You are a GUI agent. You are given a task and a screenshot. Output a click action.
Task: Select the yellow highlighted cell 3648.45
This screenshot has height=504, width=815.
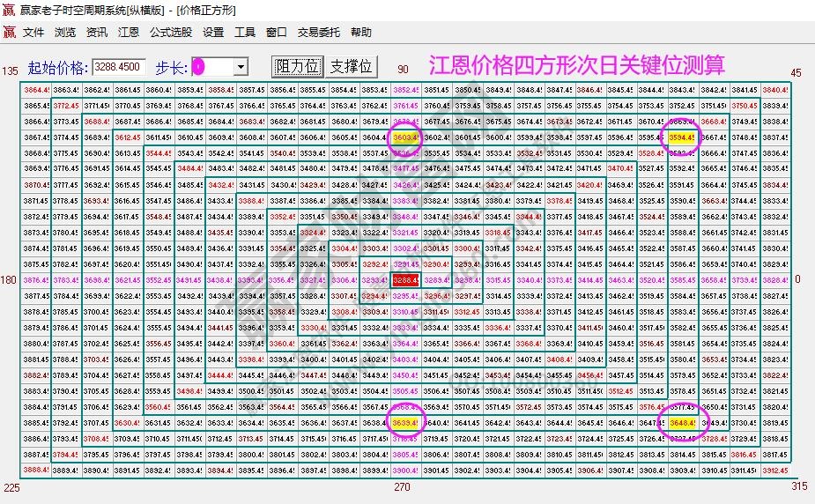682,422
